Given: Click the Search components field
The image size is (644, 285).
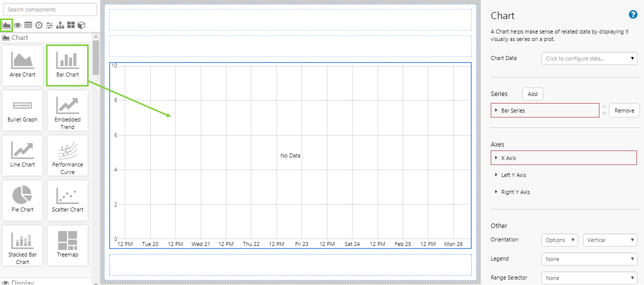Looking at the screenshot, I should pos(50,9).
